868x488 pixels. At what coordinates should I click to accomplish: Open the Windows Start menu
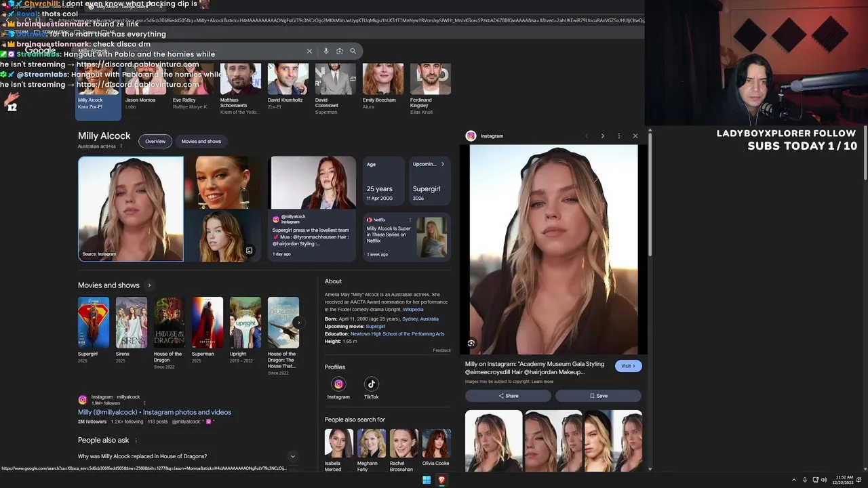tap(427, 480)
